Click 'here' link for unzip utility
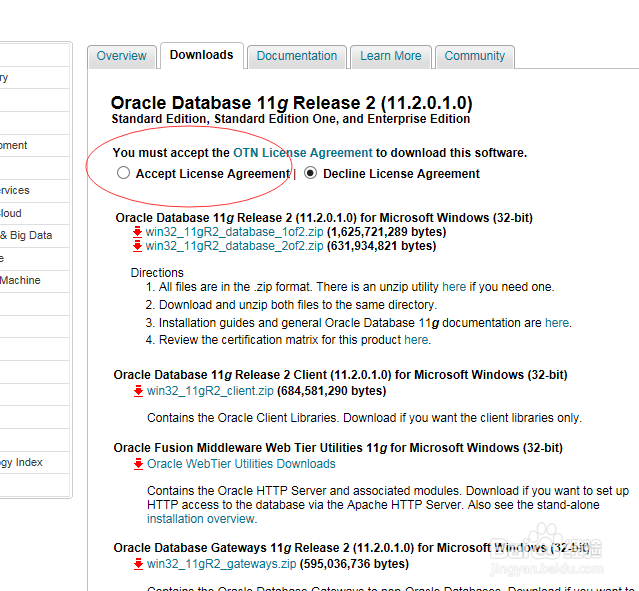The image size is (639, 591). [x=454, y=287]
